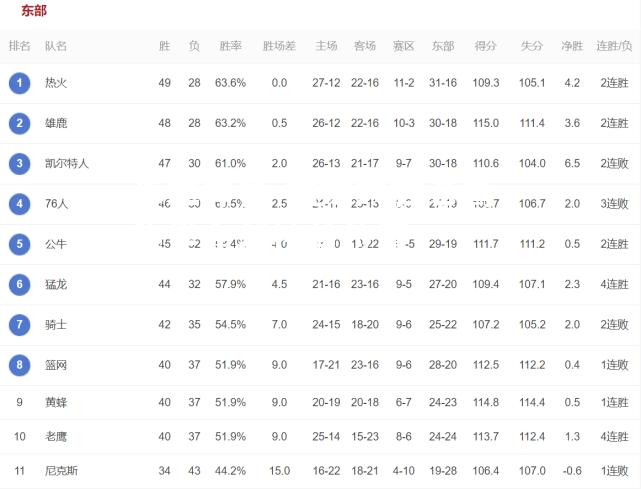Click the 净胜 column header
641x489 pixels.
coord(572,46)
